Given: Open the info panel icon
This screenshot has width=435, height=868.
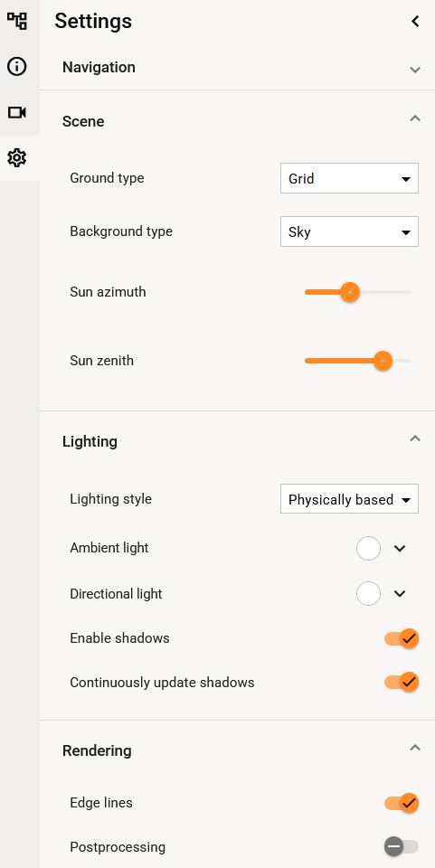Looking at the screenshot, I should pos(17,67).
